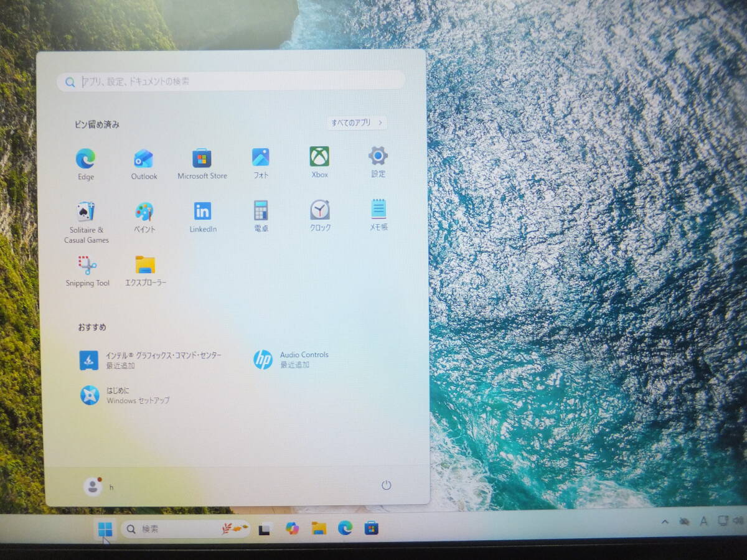
Task: Open はじめに Windows セットアップ item
Action: [125, 395]
